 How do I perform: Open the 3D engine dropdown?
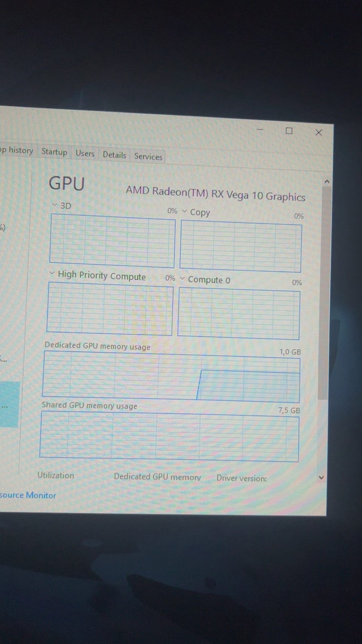[x=55, y=205]
